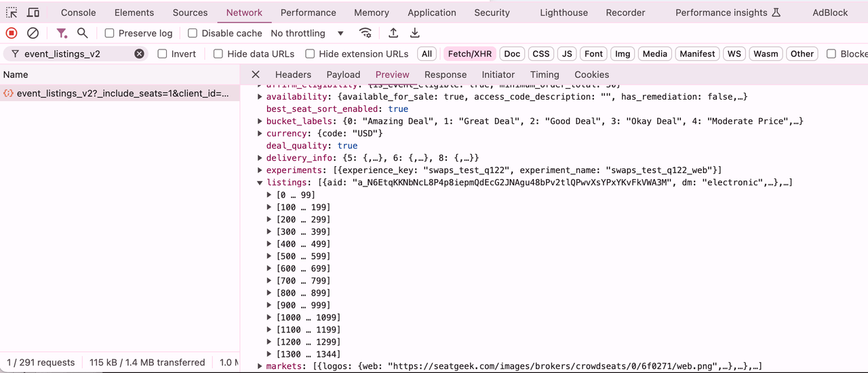Click the filter text input field

point(76,54)
